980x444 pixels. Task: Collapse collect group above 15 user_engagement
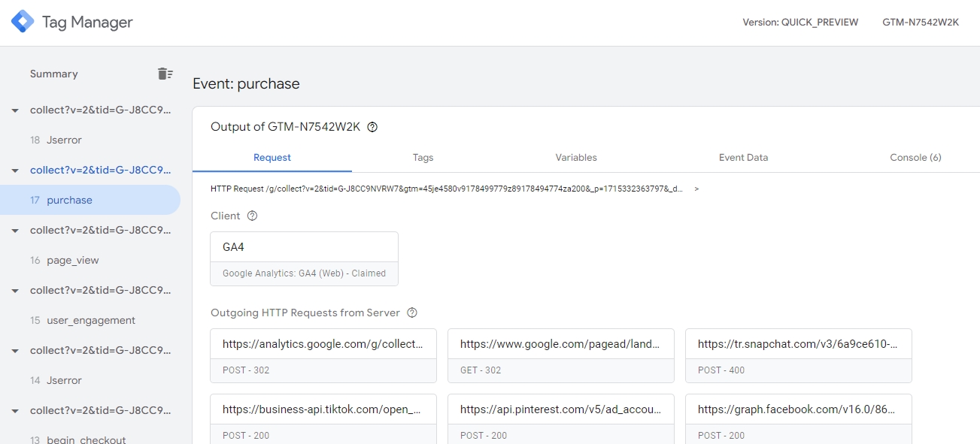(15, 291)
